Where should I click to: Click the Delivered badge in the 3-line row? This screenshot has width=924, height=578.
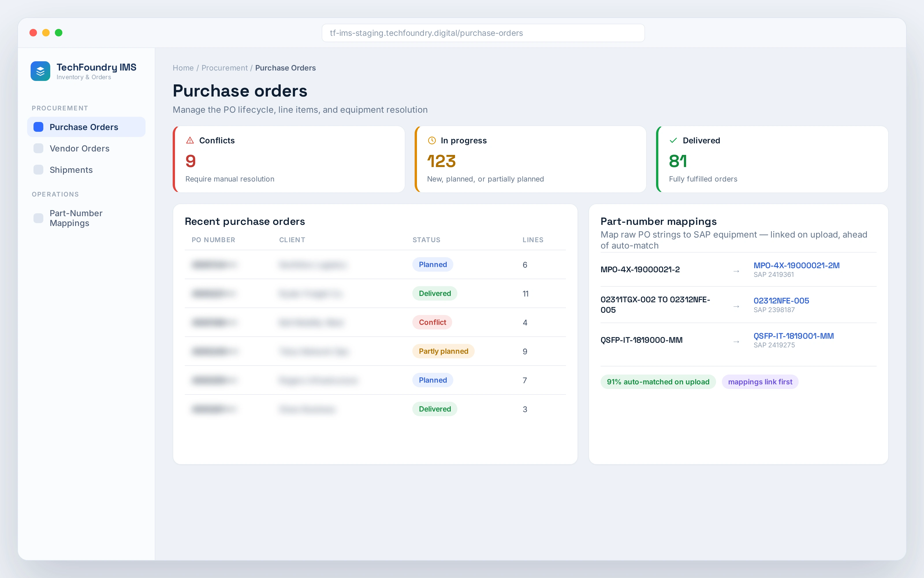(435, 409)
